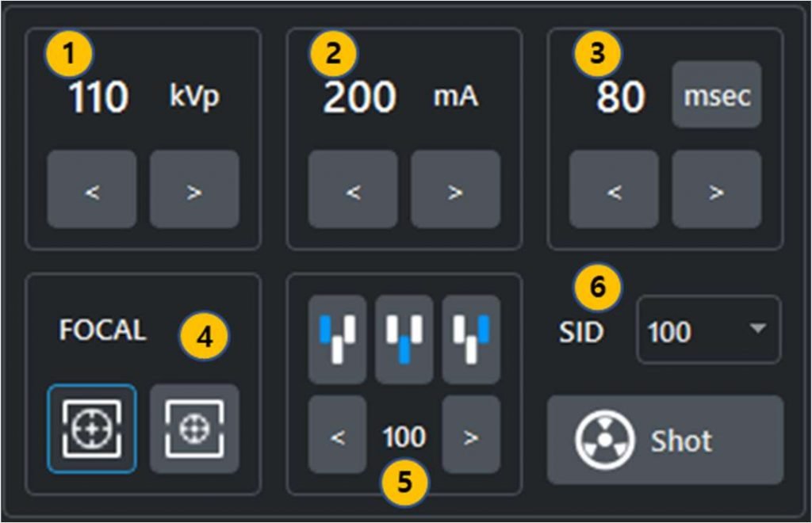Choose the left AEC chamber icon
Screen dimensions: 812x523
337,339
